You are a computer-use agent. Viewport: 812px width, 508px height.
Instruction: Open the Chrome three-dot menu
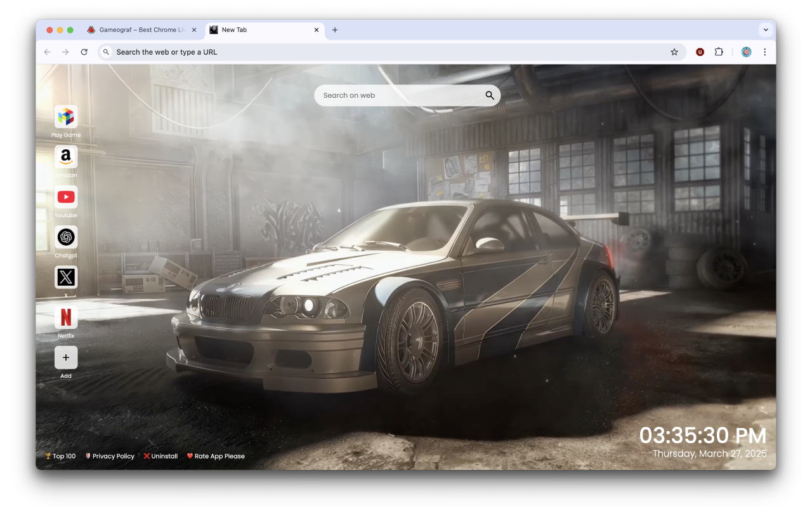[x=765, y=52]
